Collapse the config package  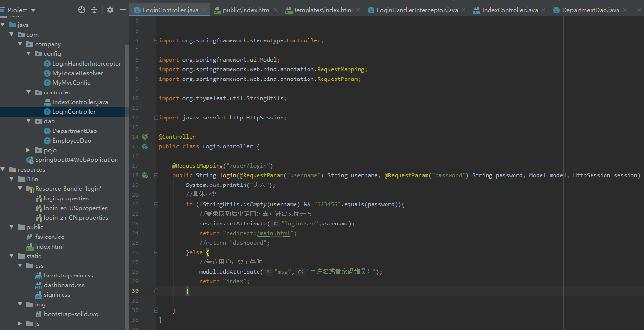[29, 54]
